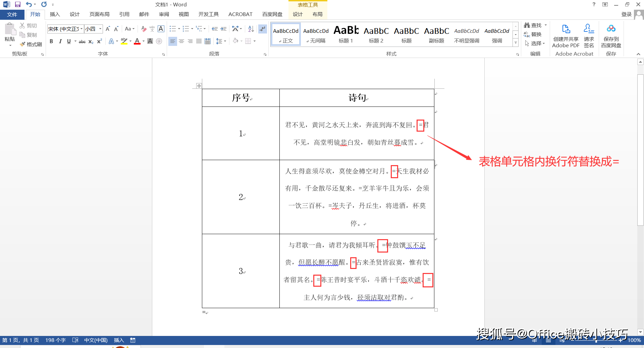Viewport: 644px width, 348px height.
Task: Click the 登录 sign-in link
Action: pyautogui.click(x=627, y=14)
